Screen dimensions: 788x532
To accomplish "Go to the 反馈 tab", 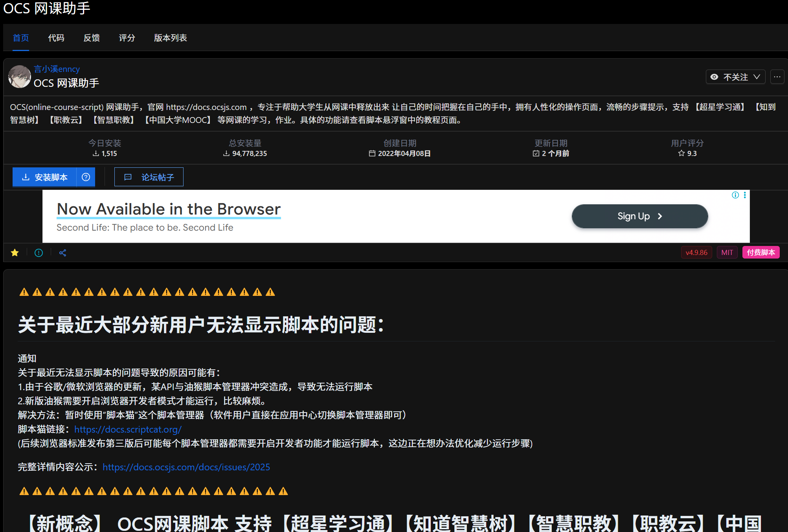I will pos(92,38).
